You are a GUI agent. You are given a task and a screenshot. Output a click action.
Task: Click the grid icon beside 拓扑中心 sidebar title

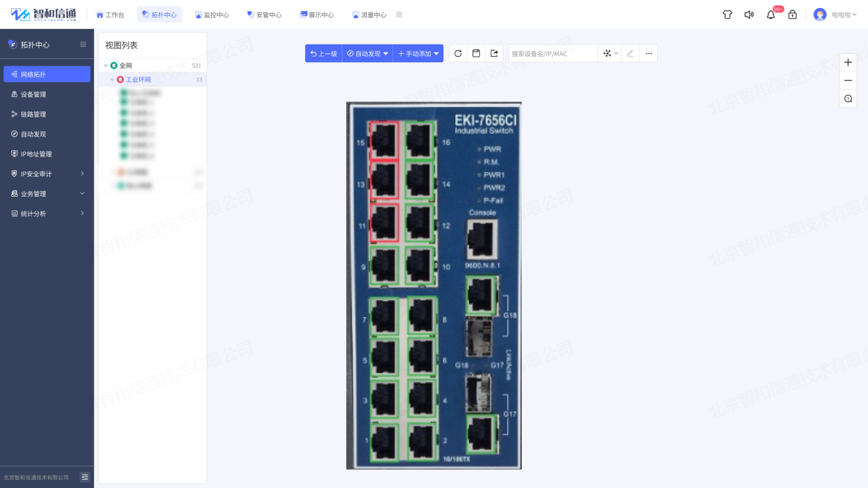pos(83,44)
